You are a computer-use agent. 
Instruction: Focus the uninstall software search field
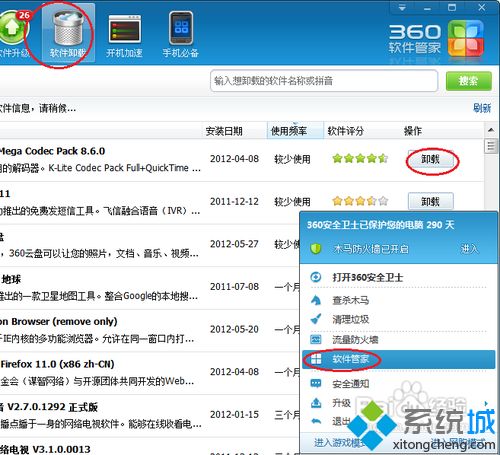[324, 81]
